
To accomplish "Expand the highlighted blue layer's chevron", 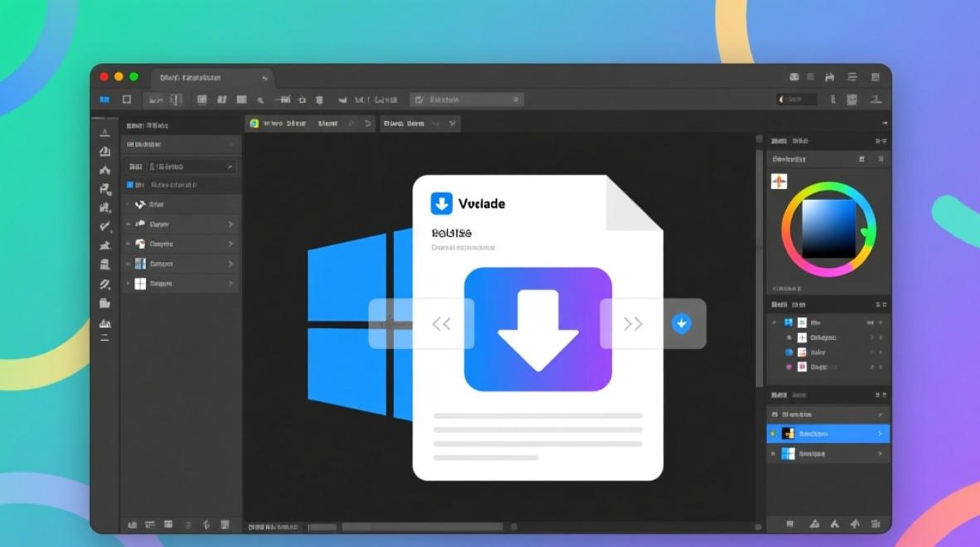I will 879,434.
